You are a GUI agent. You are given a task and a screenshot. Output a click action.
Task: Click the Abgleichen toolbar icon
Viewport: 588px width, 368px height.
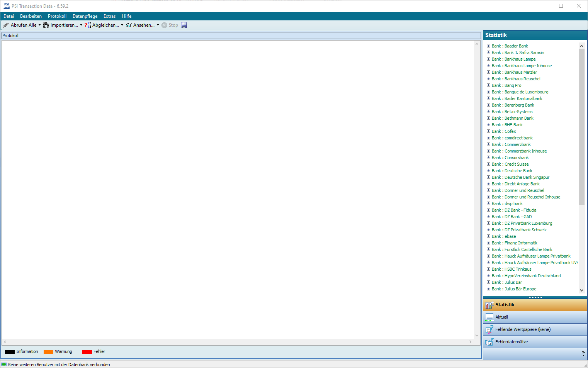point(88,25)
